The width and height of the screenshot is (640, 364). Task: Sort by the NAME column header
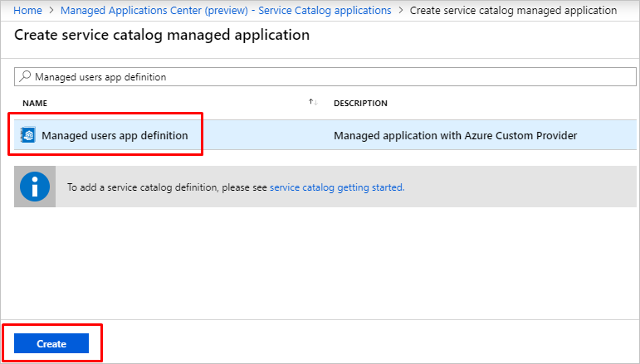[35, 103]
